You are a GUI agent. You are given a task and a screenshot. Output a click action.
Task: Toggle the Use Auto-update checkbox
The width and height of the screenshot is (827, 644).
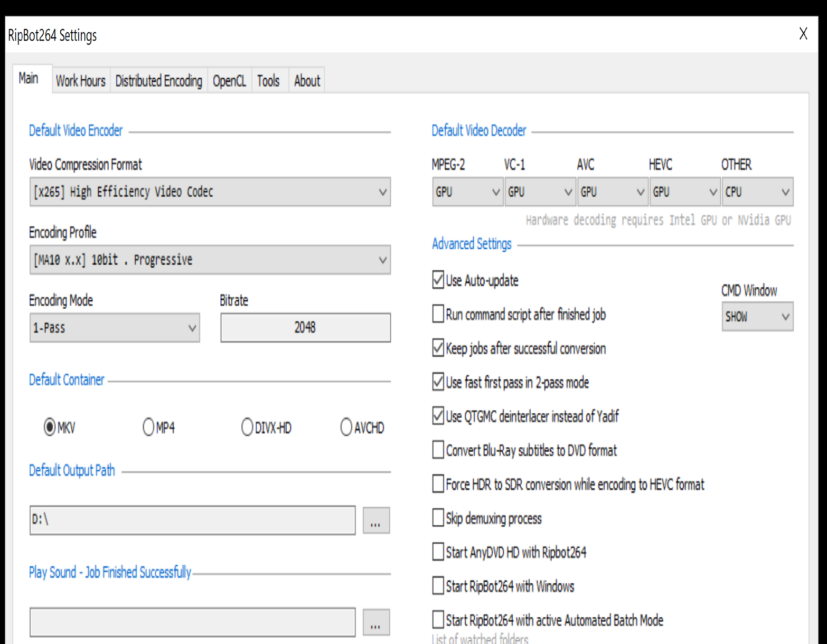[x=438, y=280]
